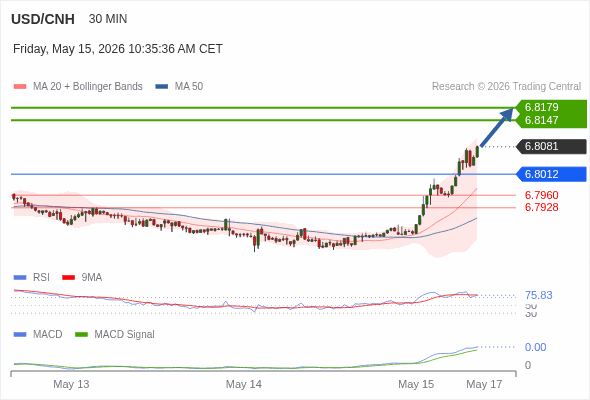The image size is (590, 400).
Task: Select the May 15 date marker
Action: point(416,384)
